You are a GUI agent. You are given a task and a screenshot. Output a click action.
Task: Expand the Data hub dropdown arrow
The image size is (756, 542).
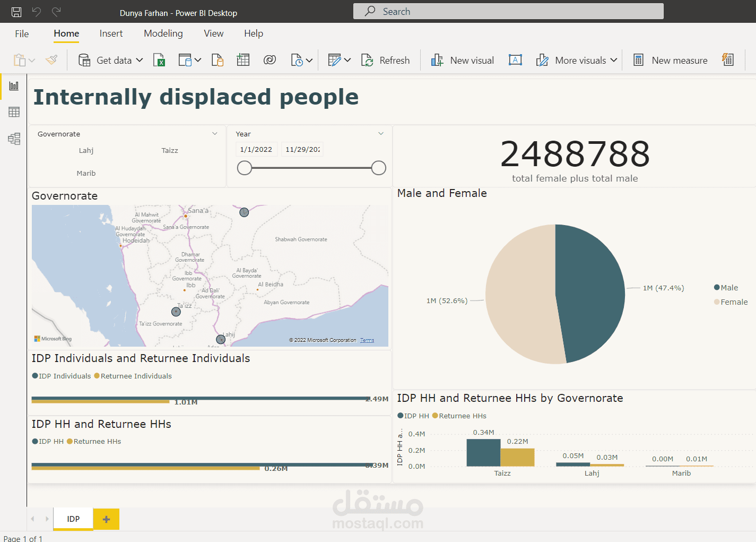point(198,61)
